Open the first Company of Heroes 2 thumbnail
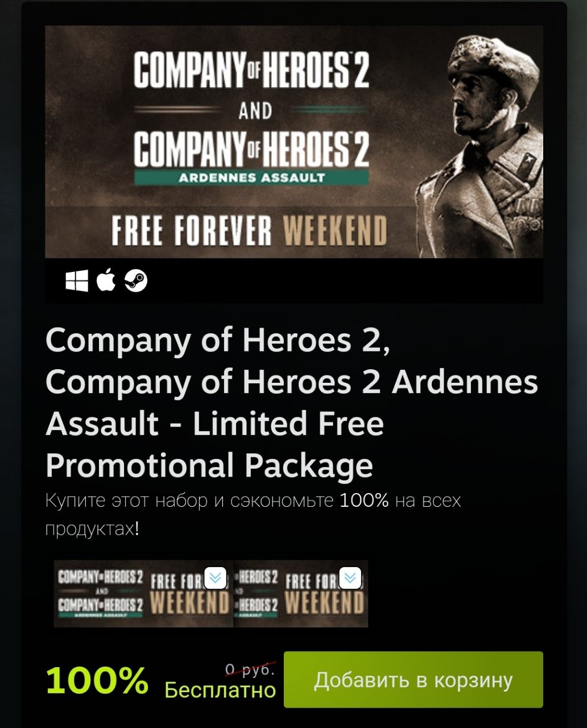 click(x=143, y=594)
